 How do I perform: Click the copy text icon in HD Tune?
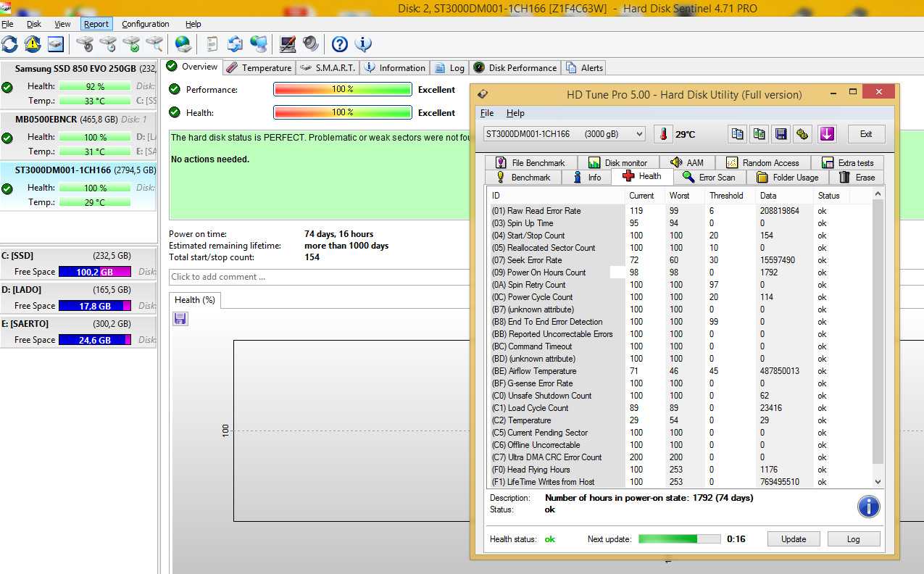tap(737, 134)
